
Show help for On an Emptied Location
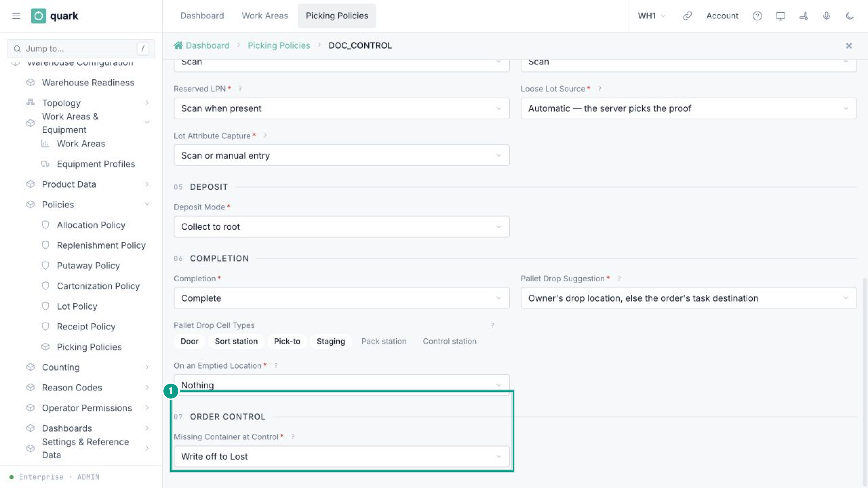click(276, 366)
